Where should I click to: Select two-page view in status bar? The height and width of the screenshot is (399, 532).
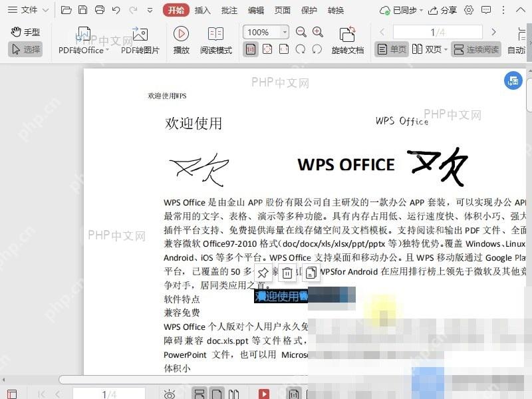(x=233, y=394)
